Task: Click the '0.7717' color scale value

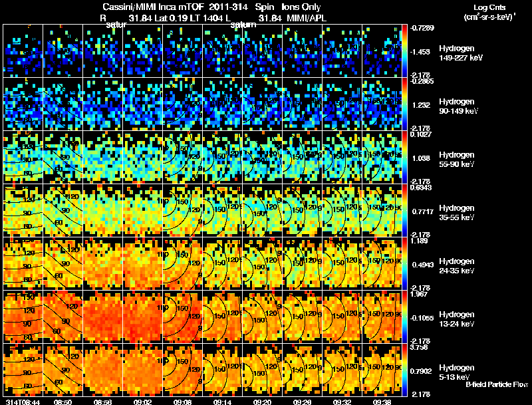Action: (x=423, y=211)
